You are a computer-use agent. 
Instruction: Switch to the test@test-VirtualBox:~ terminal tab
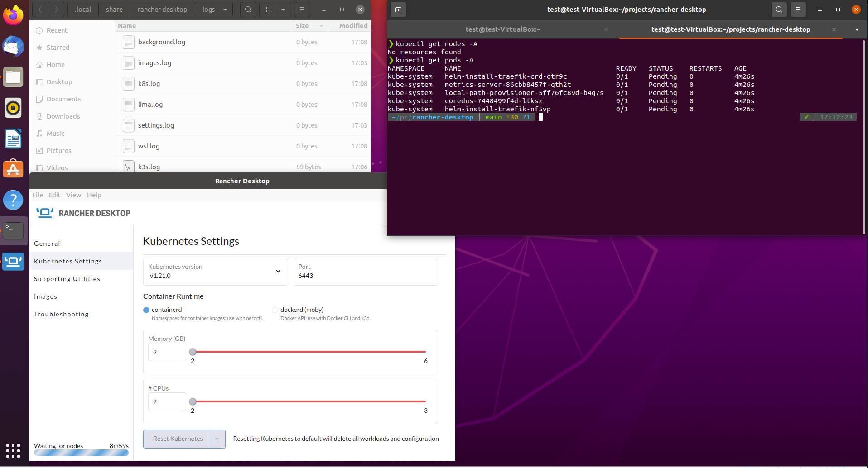[x=503, y=29]
